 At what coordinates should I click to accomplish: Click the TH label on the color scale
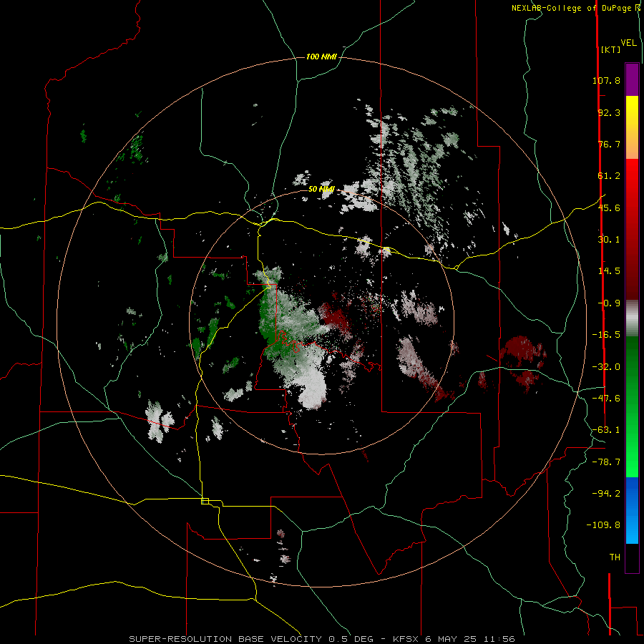tap(615, 557)
